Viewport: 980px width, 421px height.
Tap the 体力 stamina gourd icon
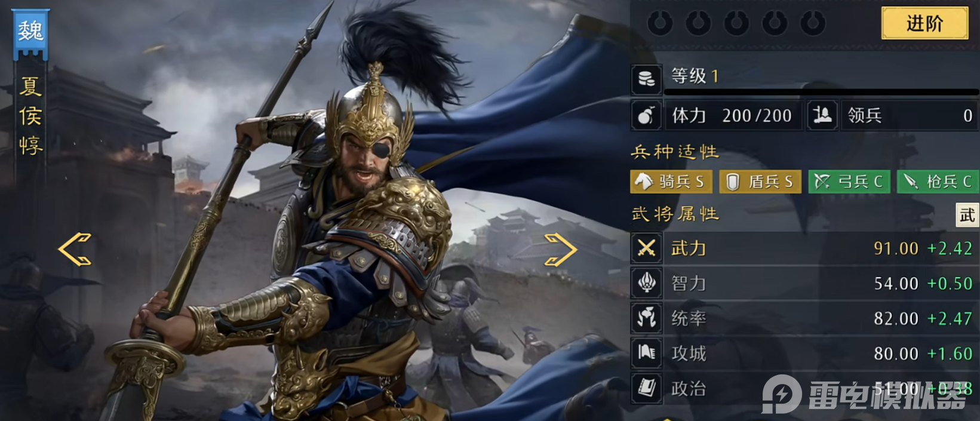(x=646, y=115)
